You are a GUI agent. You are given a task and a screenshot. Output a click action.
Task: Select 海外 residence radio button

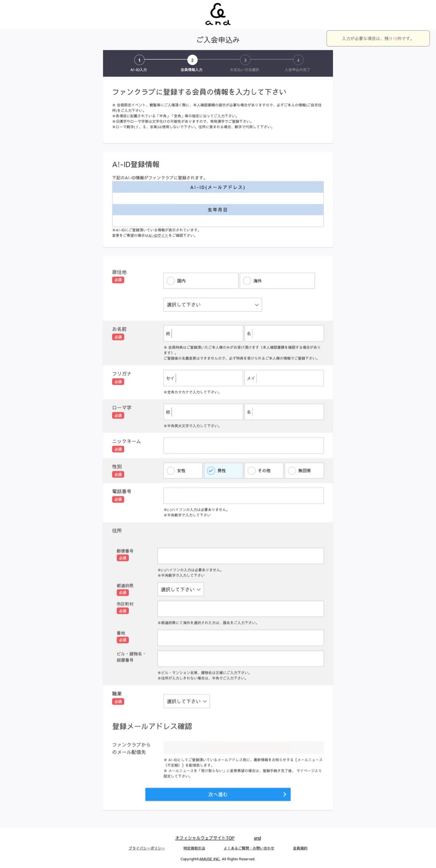point(247,281)
